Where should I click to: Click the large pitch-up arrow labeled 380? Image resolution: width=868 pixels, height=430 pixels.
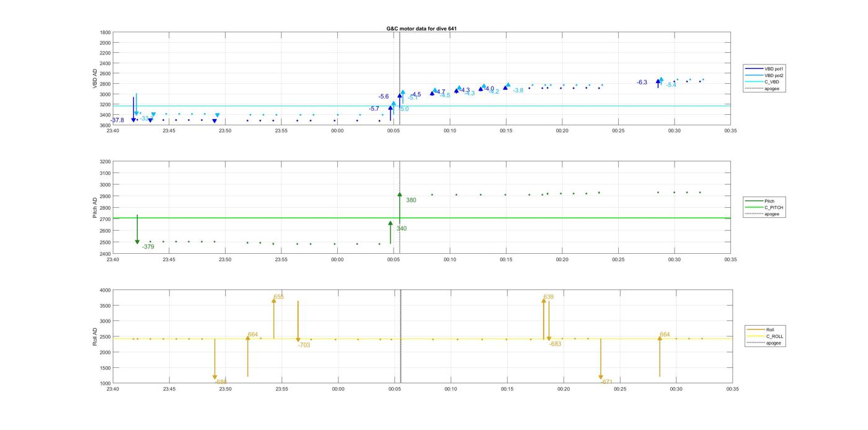click(399, 208)
